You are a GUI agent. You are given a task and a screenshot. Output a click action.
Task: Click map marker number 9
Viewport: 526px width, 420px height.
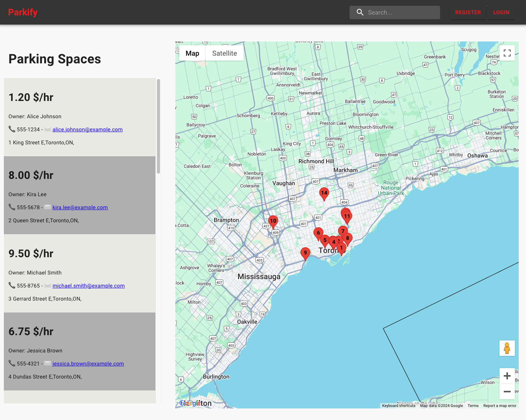pos(305,253)
